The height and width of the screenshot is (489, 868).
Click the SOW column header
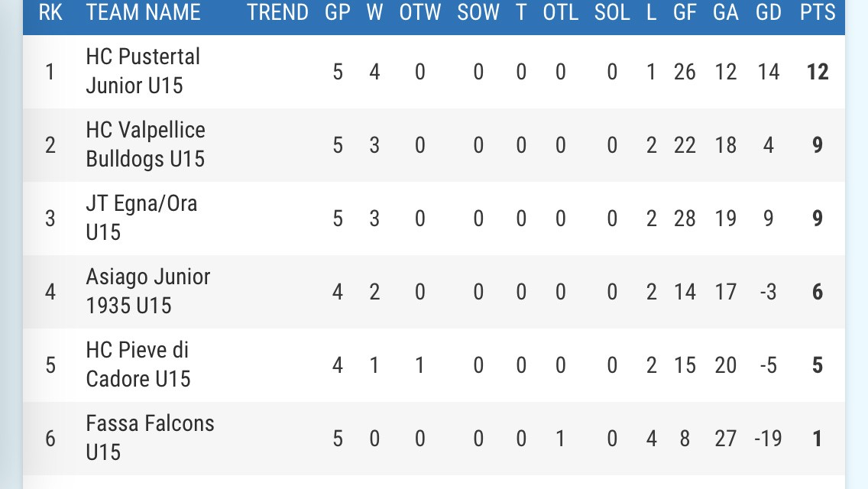pos(478,12)
